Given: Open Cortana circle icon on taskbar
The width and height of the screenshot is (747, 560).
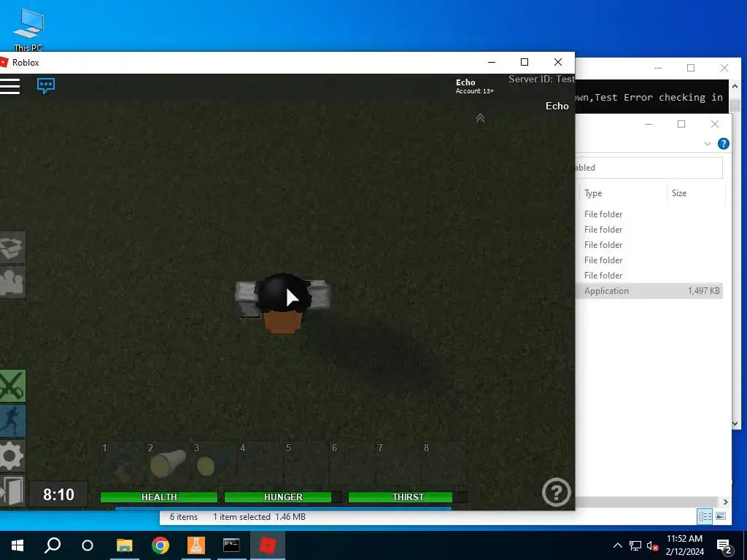Looking at the screenshot, I should tap(88, 545).
